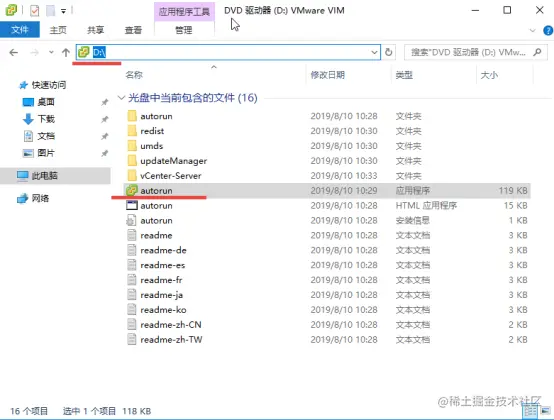Click the New folder quick access icon

pyautogui.click(x=51, y=11)
